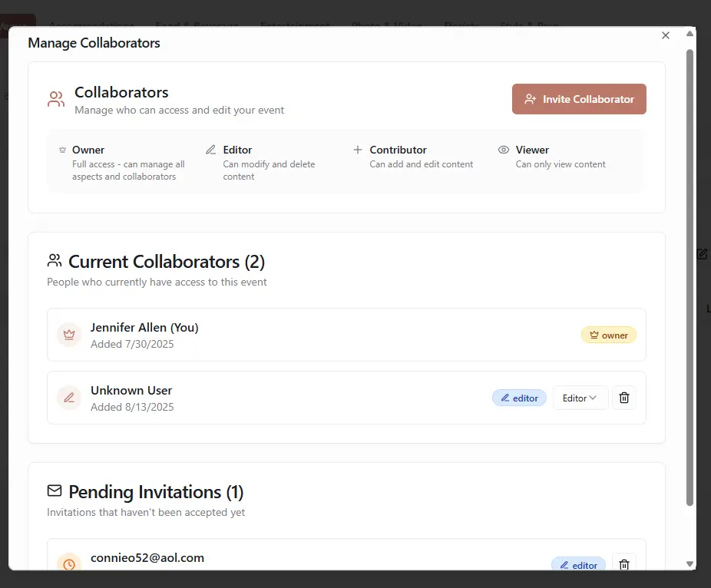Delete Unknown User using the trash icon
Image resolution: width=711 pixels, height=588 pixels.
[623, 398]
